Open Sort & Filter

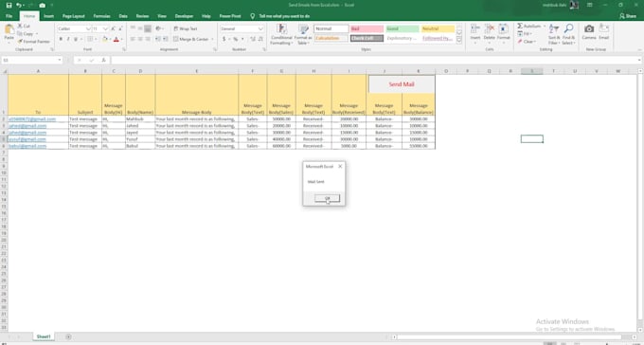pos(554,34)
